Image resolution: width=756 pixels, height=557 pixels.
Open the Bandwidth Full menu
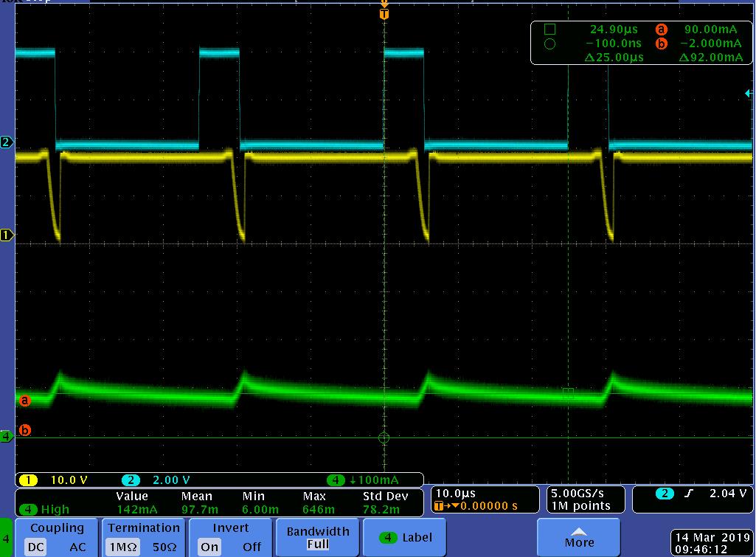pyautogui.click(x=318, y=537)
